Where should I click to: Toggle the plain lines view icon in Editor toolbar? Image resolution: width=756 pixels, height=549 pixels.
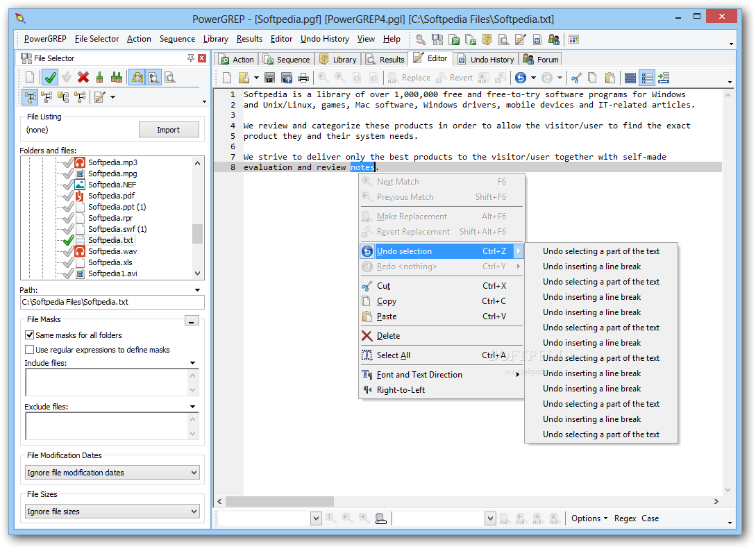tap(630, 78)
